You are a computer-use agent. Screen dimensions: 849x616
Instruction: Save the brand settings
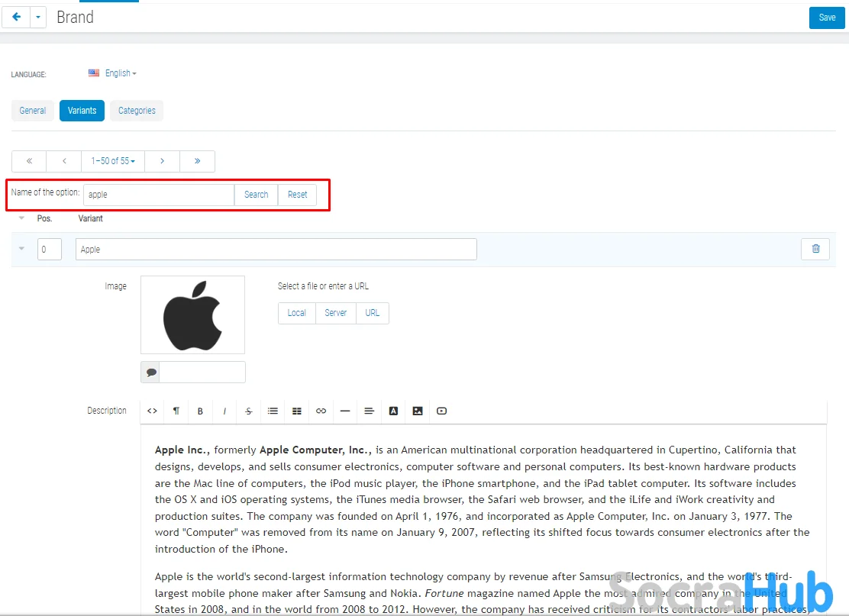826,18
